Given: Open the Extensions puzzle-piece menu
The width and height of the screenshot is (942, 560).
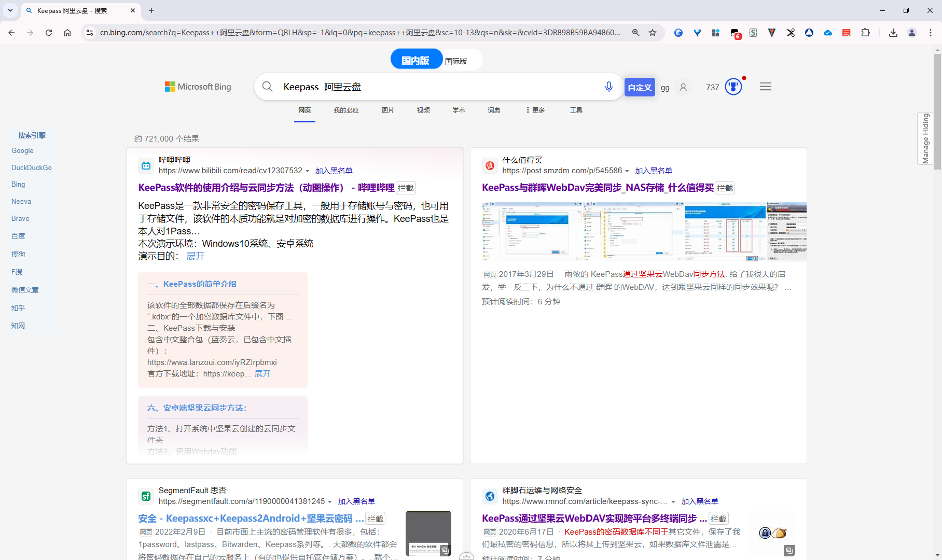Looking at the screenshot, I should [x=865, y=33].
